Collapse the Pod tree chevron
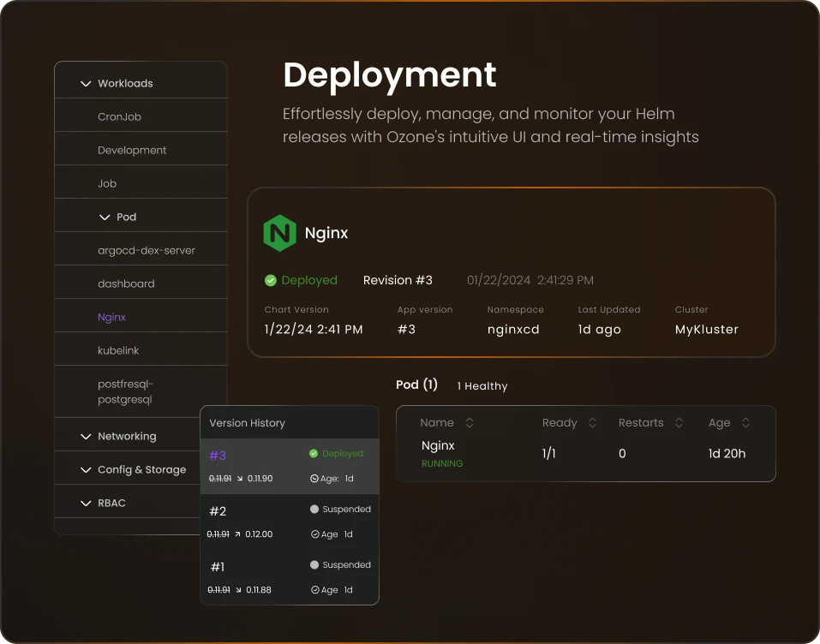 105,218
